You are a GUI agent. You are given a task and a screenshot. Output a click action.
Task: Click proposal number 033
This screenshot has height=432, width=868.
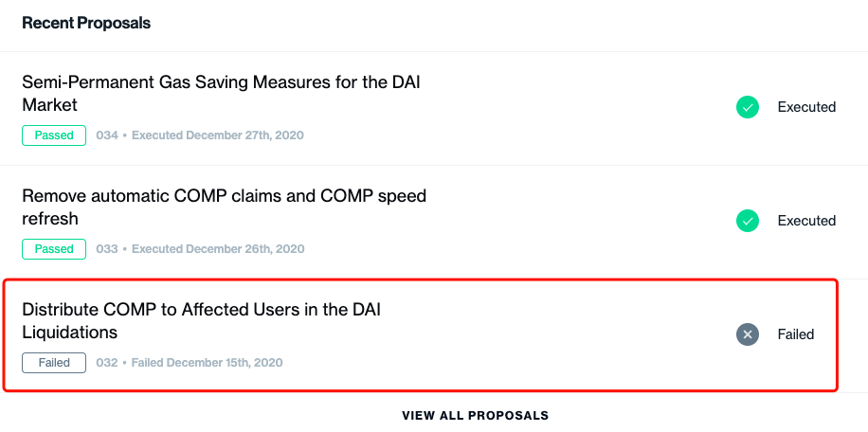coord(107,249)
